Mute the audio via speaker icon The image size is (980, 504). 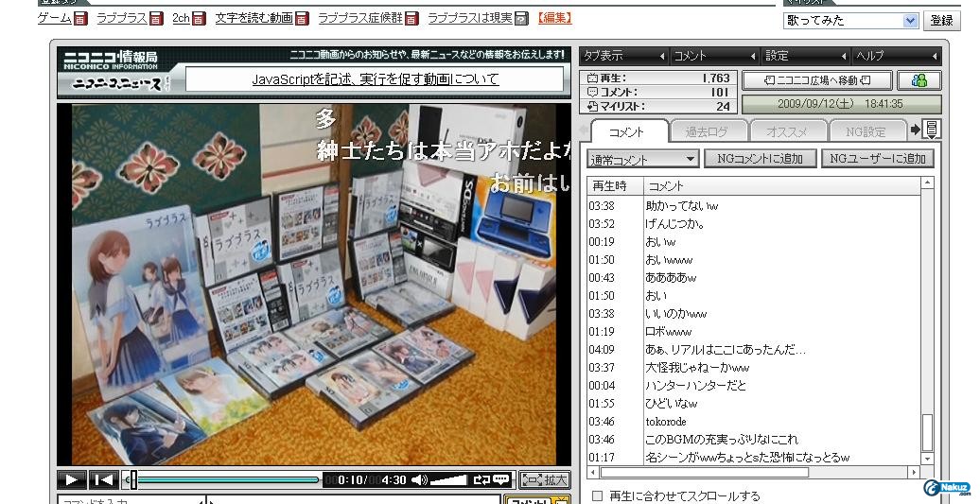point(419,480)
